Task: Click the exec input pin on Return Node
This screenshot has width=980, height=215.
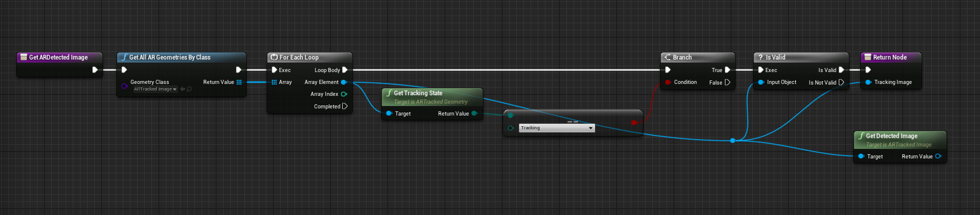Action: (x=868, y=70)
